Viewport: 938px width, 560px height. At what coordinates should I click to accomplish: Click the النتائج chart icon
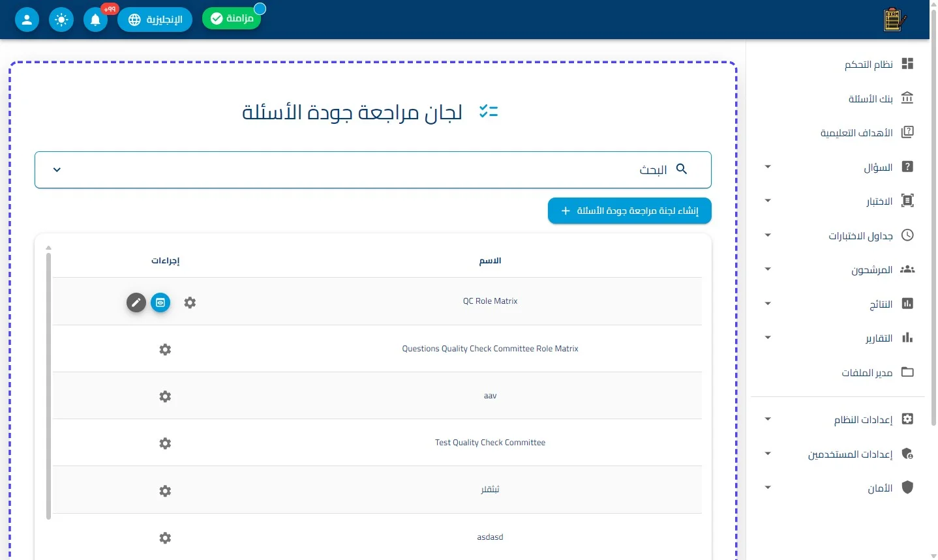(907, 304)
